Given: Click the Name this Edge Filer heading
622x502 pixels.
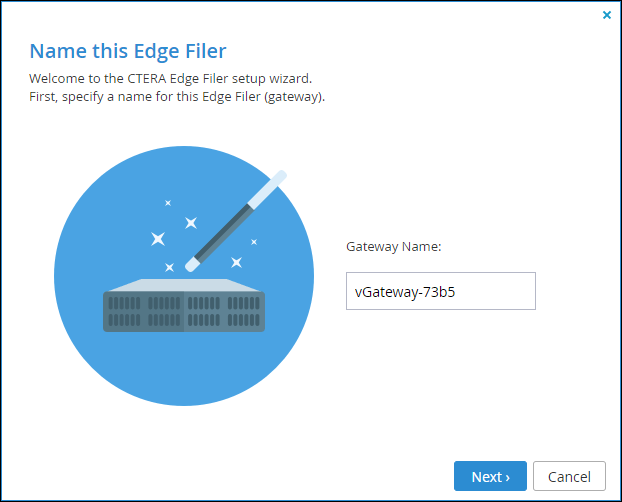Looking at the screenshot, I should coord(128,51).
